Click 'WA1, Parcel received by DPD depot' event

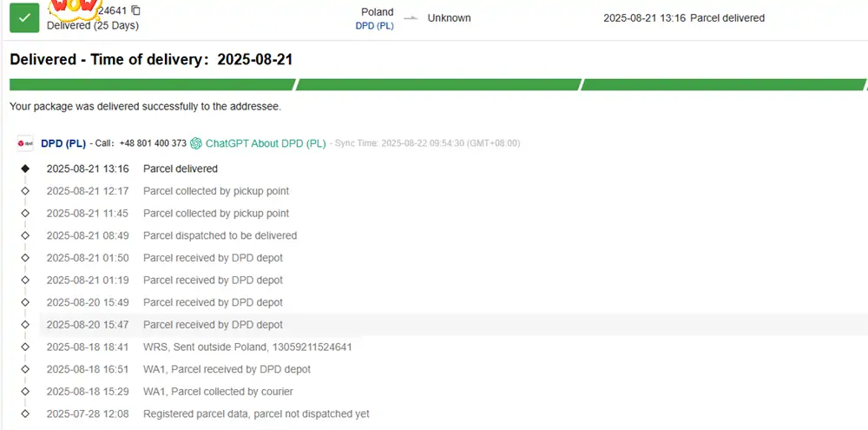[227, 369]
